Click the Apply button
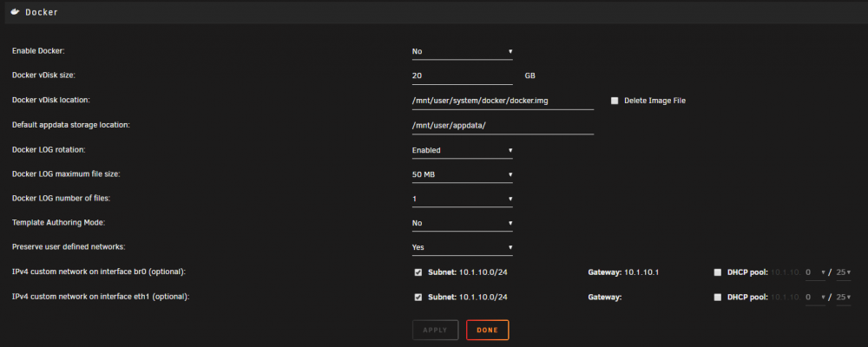868x347 pixels. tap(435, 330)
